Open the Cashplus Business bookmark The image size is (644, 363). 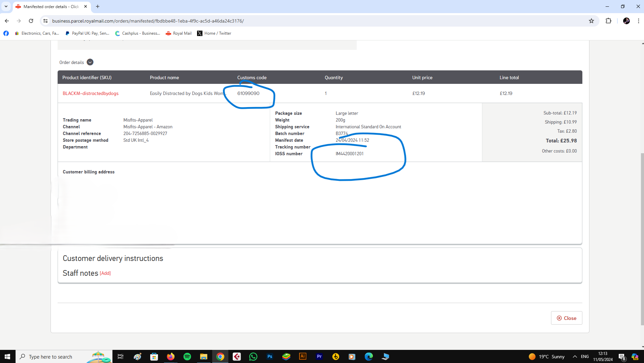[137, 33]
